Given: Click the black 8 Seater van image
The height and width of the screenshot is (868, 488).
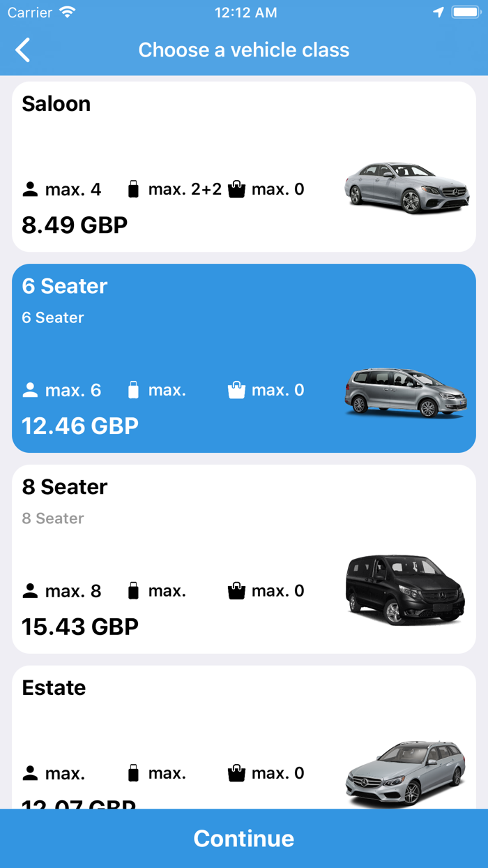Looking at the screenshot, I should (x=405, y=590).
